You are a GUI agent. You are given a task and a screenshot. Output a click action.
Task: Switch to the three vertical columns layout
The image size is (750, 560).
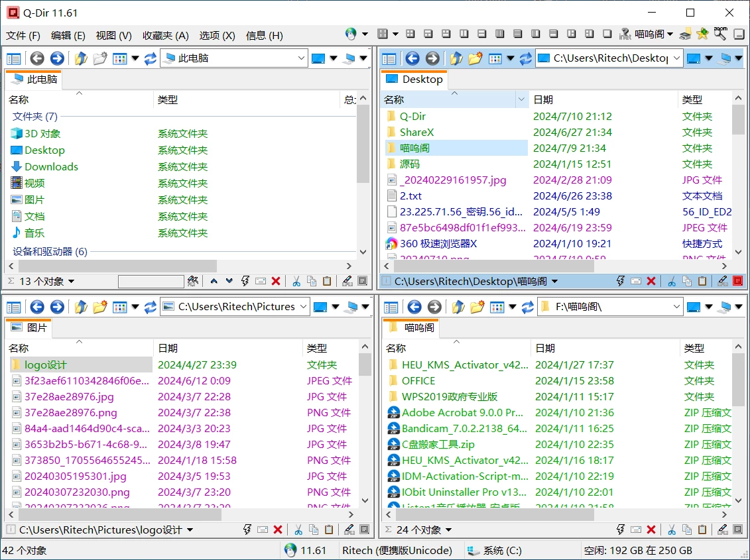(x=500, y=34)
